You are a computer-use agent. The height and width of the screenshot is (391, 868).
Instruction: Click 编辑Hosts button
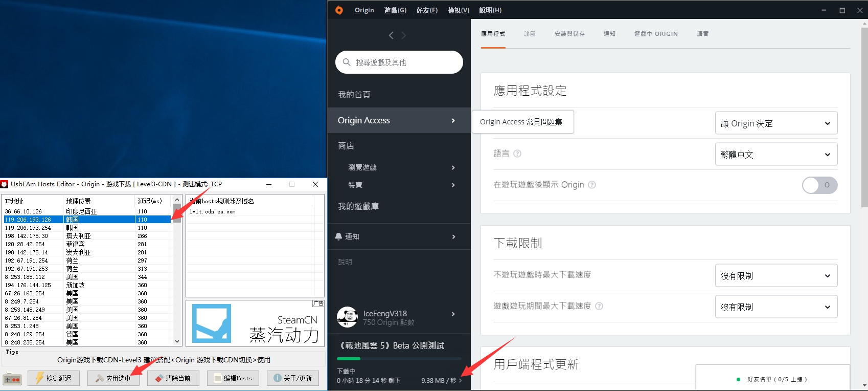[x=233, y=378]
